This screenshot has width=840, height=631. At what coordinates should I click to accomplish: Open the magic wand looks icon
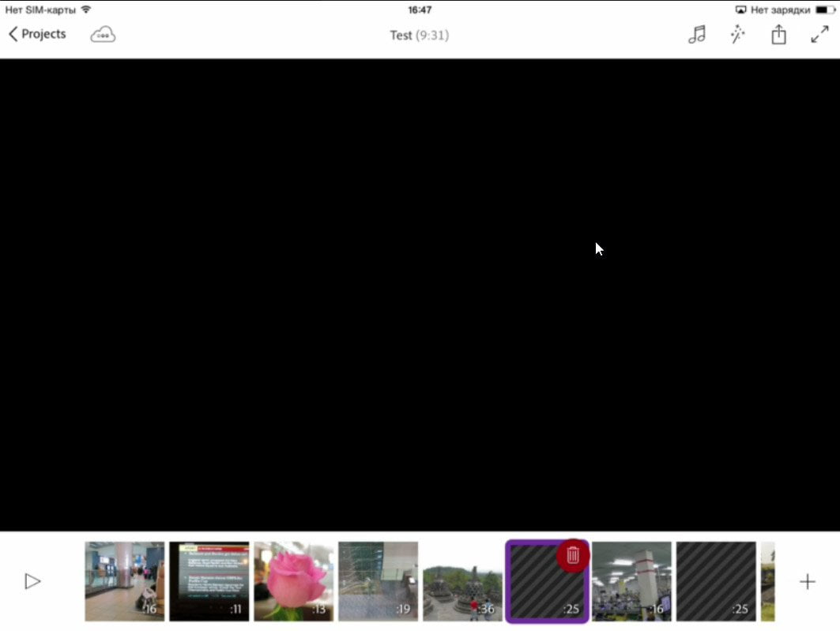click(x=738, y=35)
